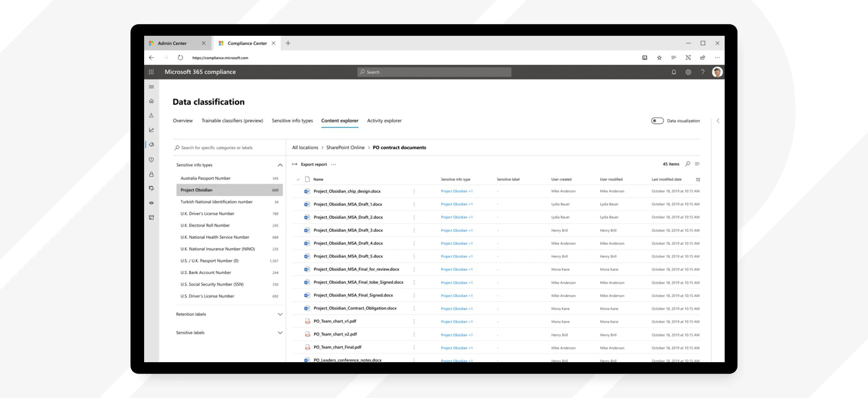The width and height of the screenshot is (868, 398).
Task: Open the settings gear icon
Action: [688, 72]
